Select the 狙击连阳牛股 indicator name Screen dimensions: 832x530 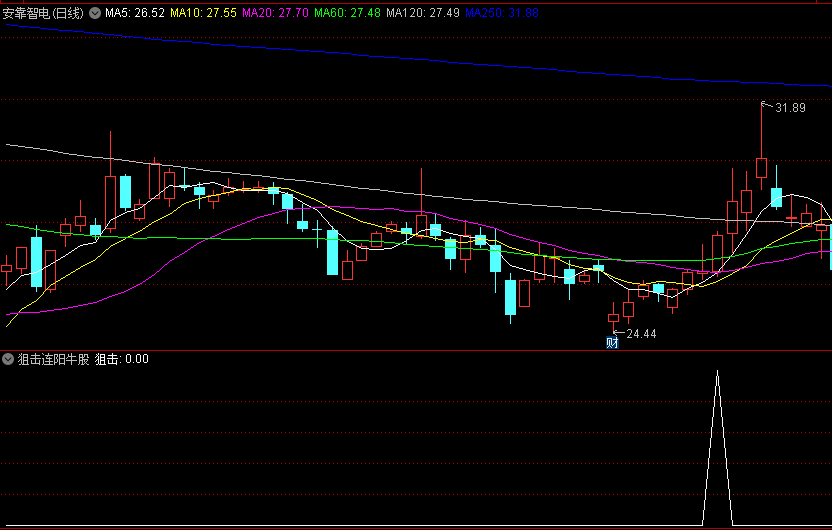coord(54,359)
